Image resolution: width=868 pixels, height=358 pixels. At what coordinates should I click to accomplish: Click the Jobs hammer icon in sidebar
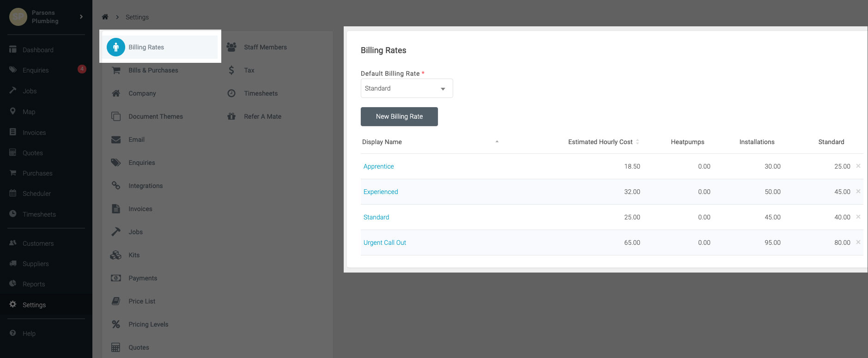[13, 91]
